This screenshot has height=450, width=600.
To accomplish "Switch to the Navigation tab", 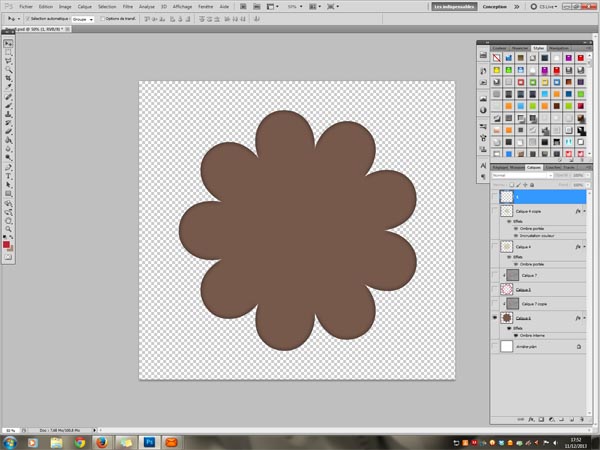I will [x=559, y=48].
